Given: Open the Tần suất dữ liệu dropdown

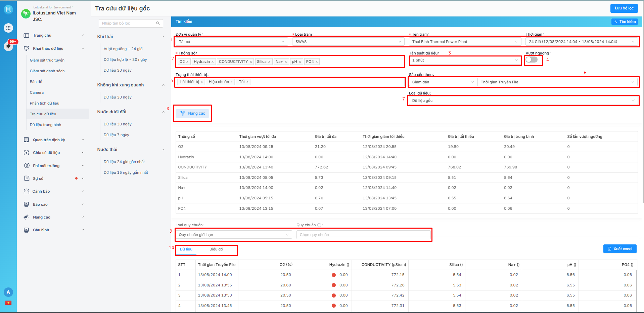Looking at the screenshot, I should (x=465, y=61).
